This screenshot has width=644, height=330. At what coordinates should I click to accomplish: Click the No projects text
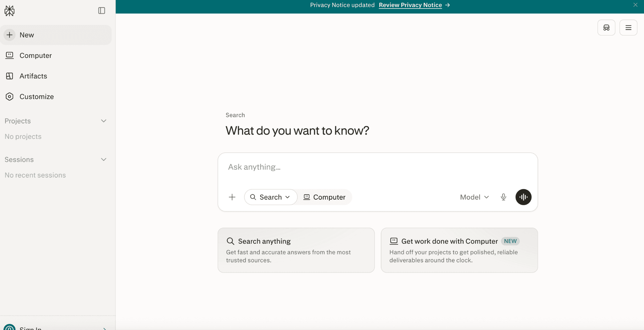[23, 137]
